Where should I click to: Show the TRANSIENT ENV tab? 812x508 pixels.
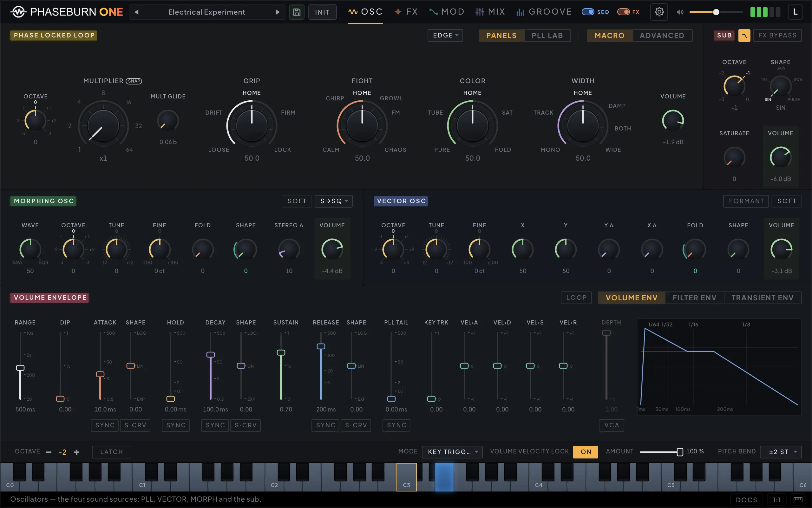point(762,298)
